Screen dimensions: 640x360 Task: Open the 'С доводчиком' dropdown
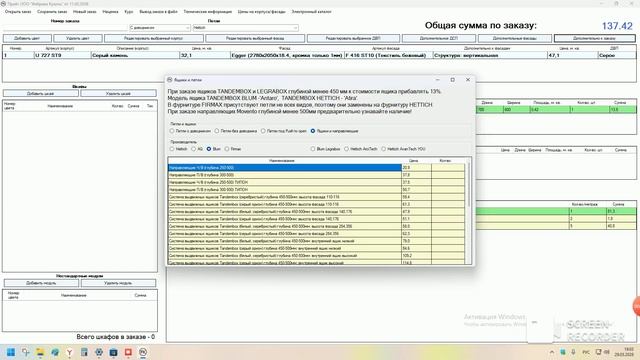click(160, 28)
